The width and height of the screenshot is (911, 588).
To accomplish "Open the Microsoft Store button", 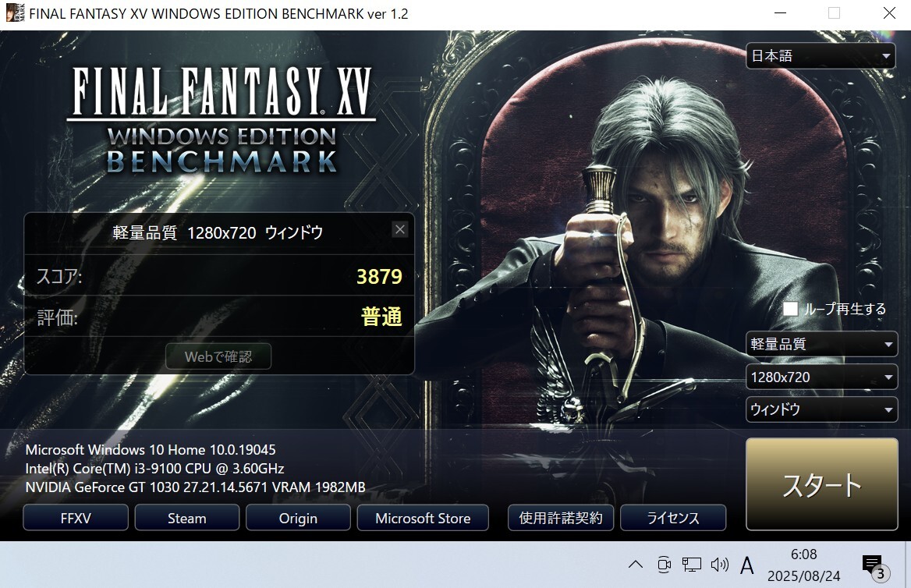I will [423, 518].
